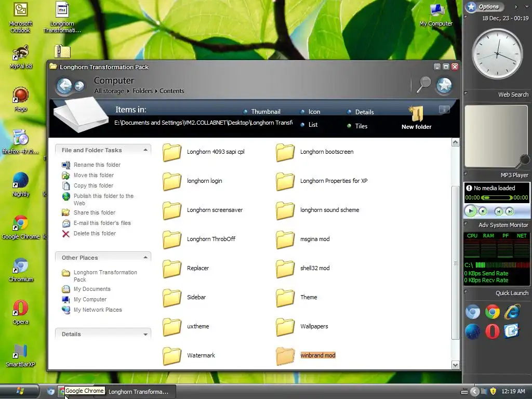Image resolution: width=532 pixels, height=399 pixels.
Task: Skip to next track in MP3 Player
Action: click(509, 211)
